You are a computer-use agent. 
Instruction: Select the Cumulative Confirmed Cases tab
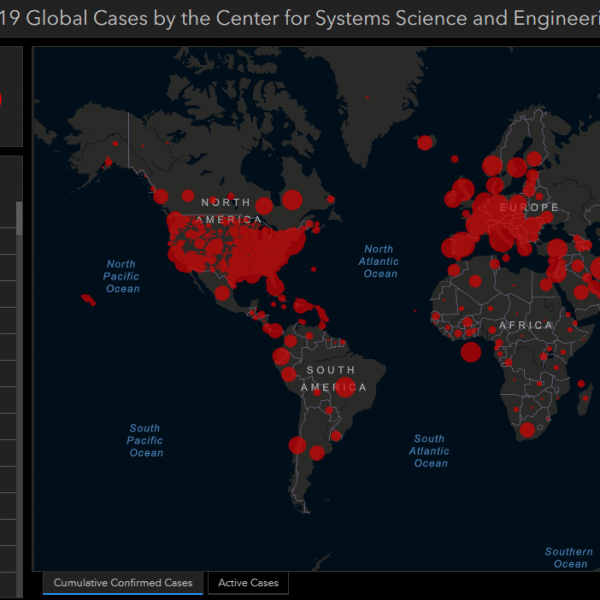[123, 583]
